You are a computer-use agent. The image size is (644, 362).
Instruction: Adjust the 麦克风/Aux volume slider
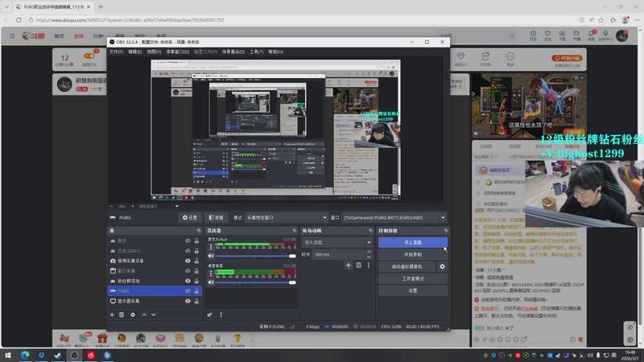click(255, 256)
